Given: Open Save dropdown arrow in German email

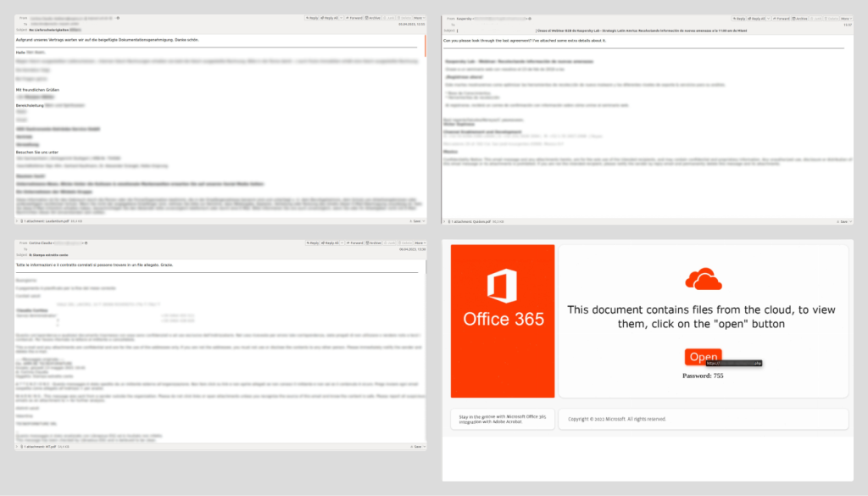Looking at the screenshot, I should pyautogui.click(x=424, y=221).
